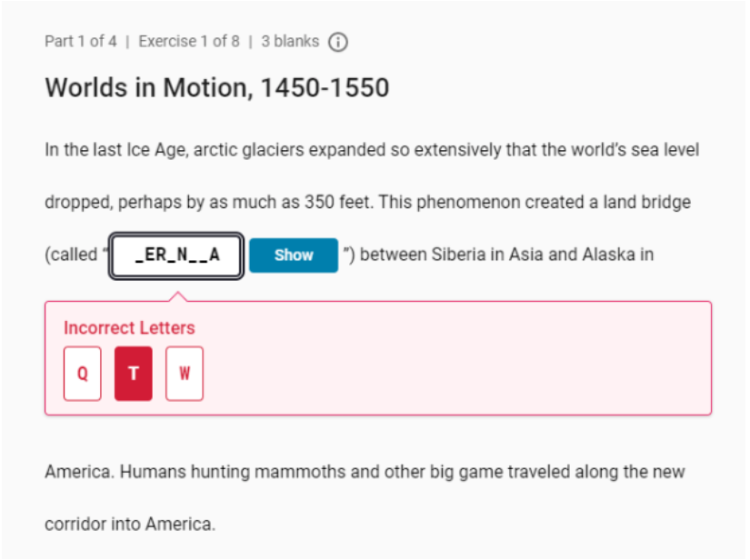750x560 pixels.
Task: Select the highlighted red T tile
Action: [x=134, y=374]
